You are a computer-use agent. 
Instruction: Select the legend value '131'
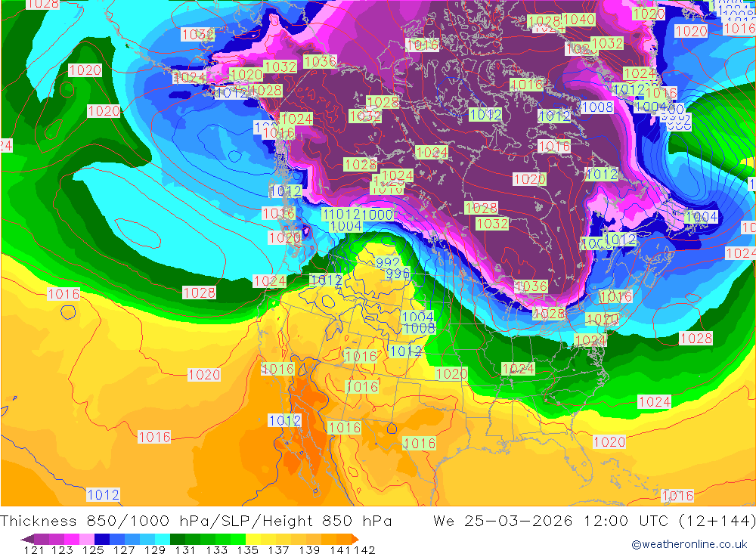point(185,550)
